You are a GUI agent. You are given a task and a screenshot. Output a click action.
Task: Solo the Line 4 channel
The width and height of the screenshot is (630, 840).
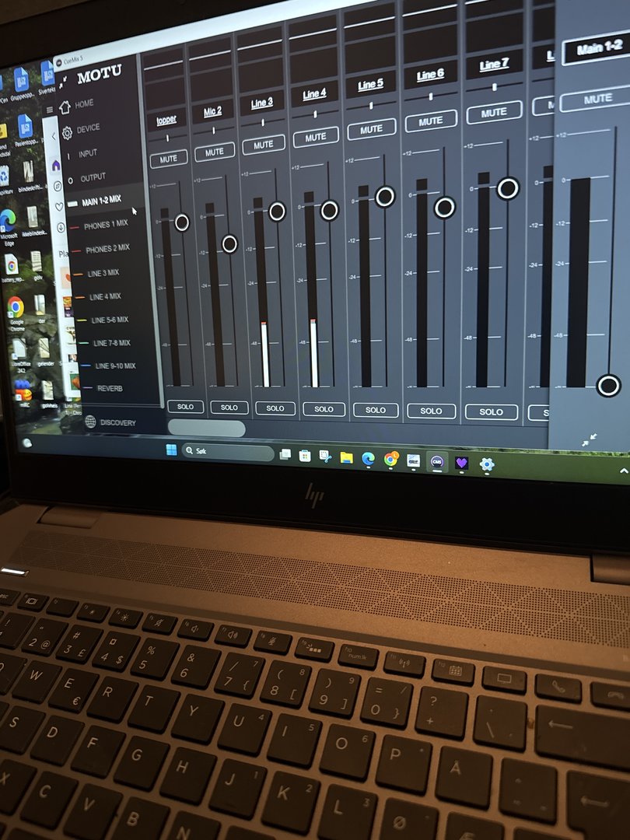[324, 409]
